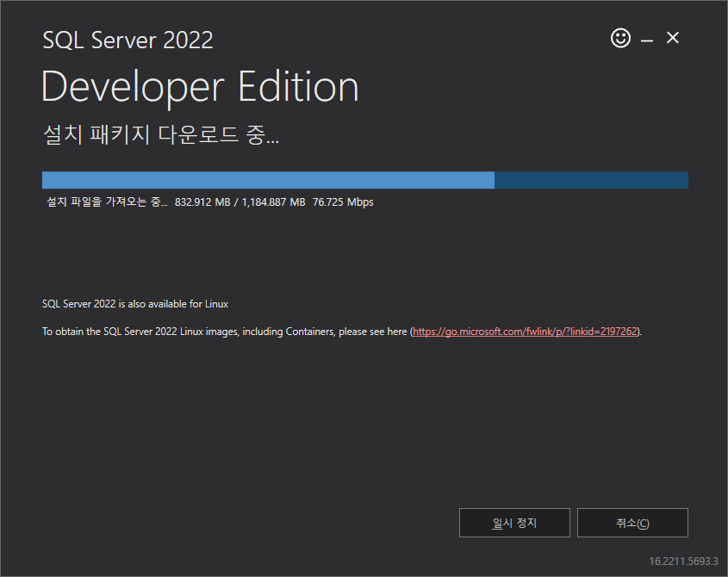Click the SQL Server 2022 title text

click(128, 40)
